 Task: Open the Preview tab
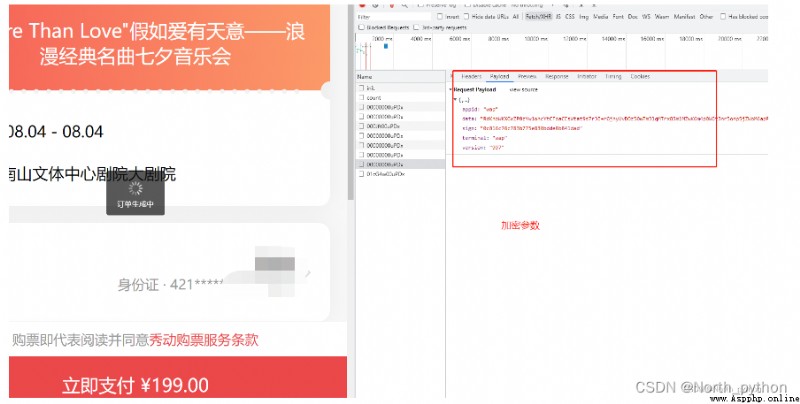[x=527, y=77]
